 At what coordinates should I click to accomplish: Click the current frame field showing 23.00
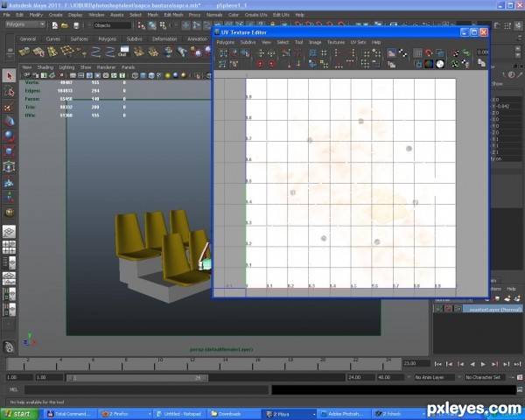click(x=416, y=364)
